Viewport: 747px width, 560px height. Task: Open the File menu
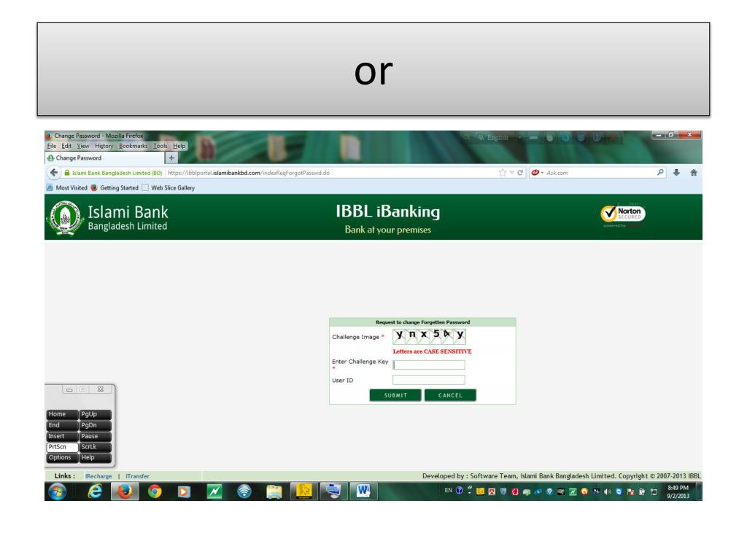[52, 146]
